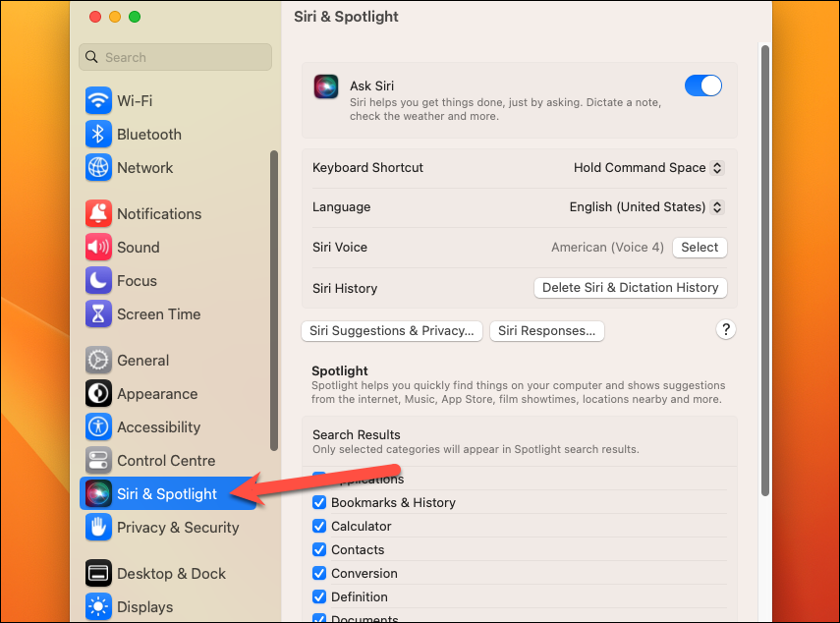The width and height of the screenshot is (840, 623).
Task: Select Network label in sidebar
Action: click(144, 168)
